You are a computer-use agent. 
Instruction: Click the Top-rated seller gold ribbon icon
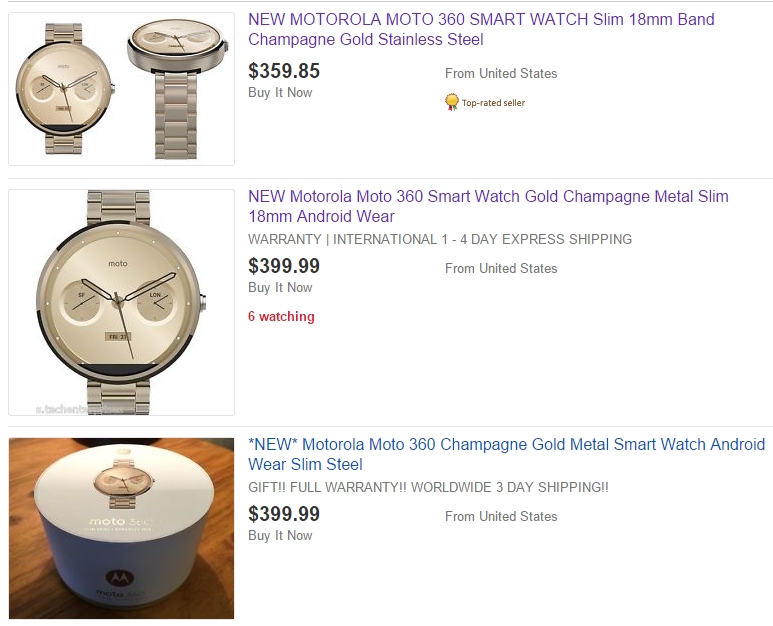pos(452,102)
